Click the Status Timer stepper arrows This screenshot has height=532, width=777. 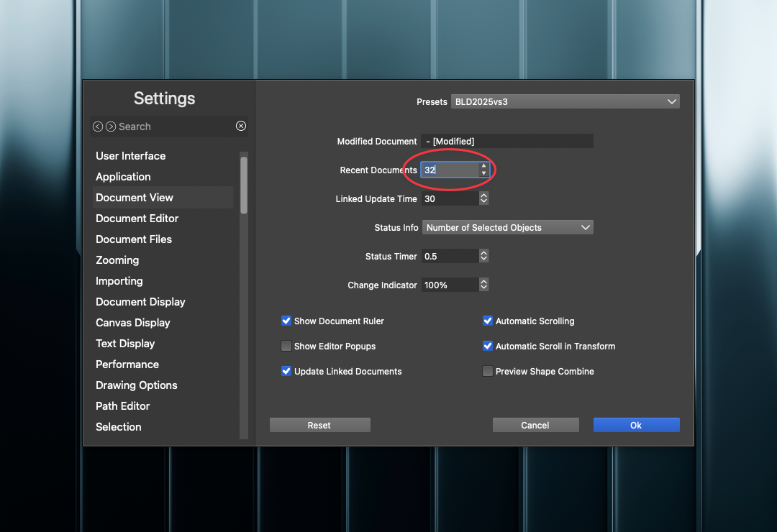[483, 256]
